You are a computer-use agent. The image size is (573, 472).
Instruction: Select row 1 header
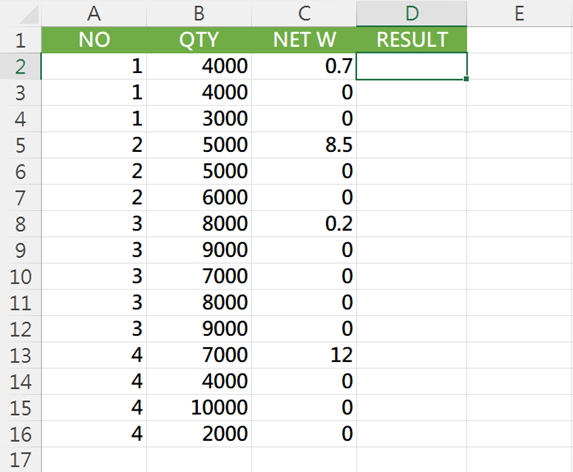coord(20,40)
